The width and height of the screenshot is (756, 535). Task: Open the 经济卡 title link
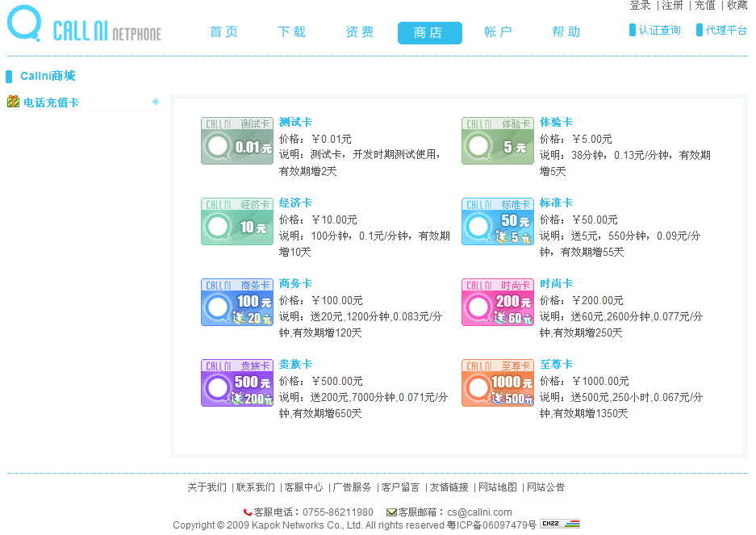295,203
